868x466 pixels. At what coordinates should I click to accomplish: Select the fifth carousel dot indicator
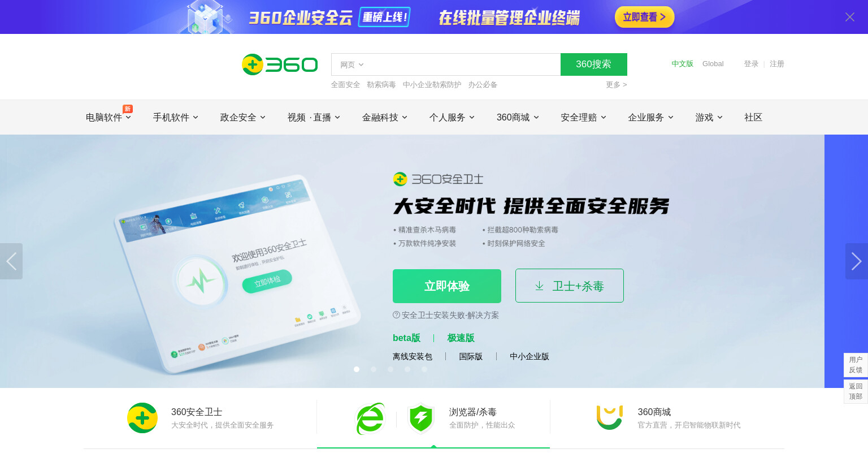pos(424,369)
